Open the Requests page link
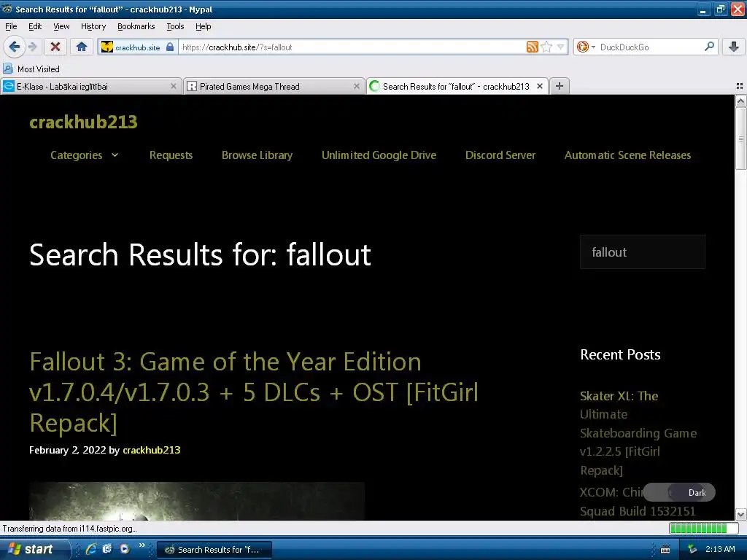 coord(171,155)
